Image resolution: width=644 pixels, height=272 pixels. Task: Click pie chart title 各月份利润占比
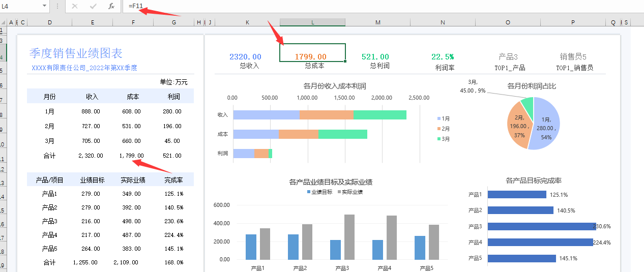(x=532, y=86)
